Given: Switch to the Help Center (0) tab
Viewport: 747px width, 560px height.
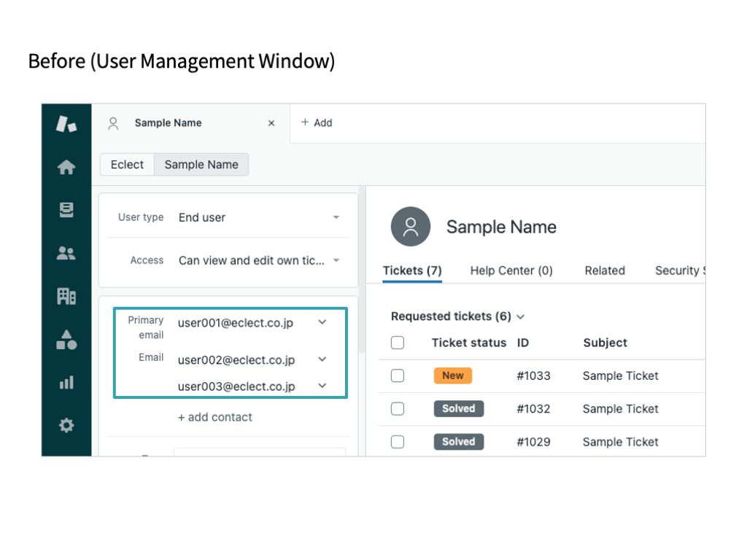Looking at the screenshot, I should 511,271.
